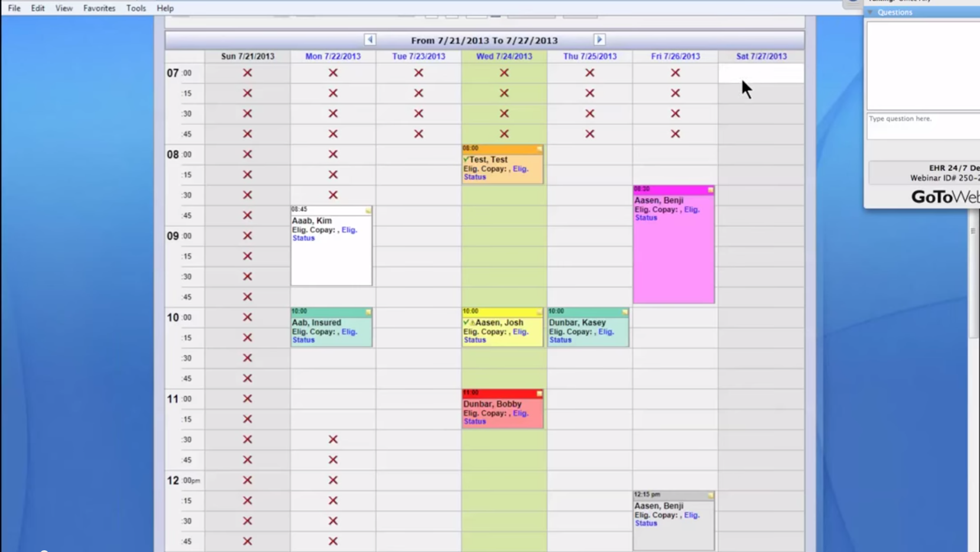Open the Edit menu
Image resolution: width=980 pixels, height=552 pixels.
click(x=38, y=8)
